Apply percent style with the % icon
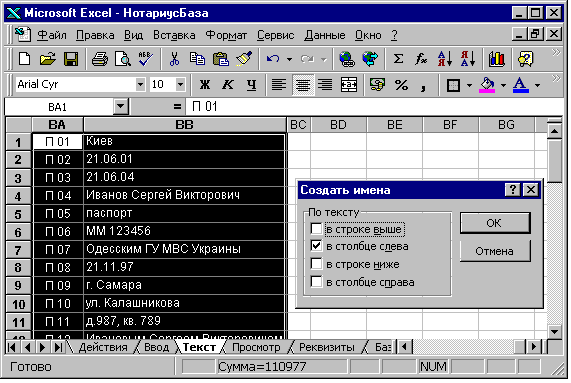Screen dimensions: 571x383 [401, 85]
